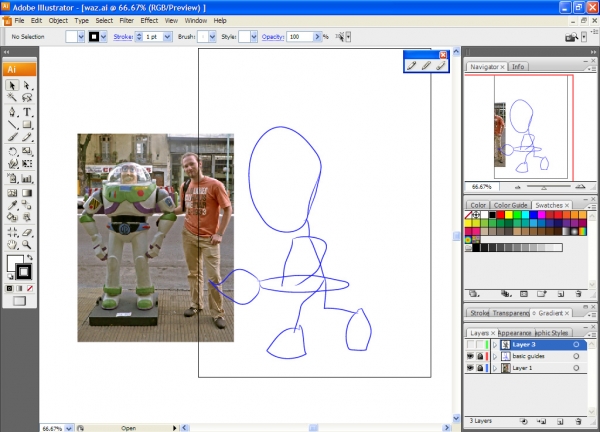Screen dimensions: 600x432
Task: Click the Opacity link
Action: pyautogui.click(x=273, y=37)
